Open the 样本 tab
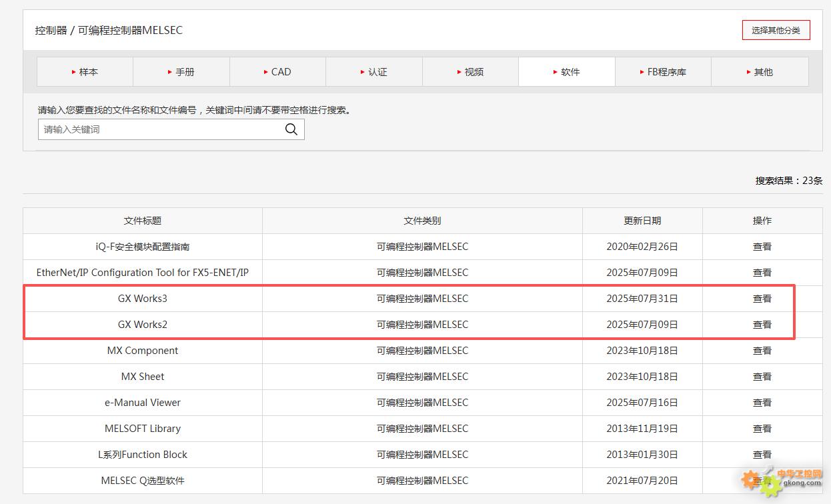Viewport: 831px width, 504px height. tap(85, 72)
